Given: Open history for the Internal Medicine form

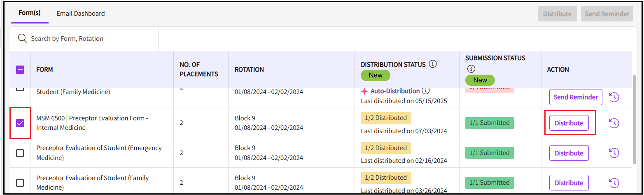Looking at the screenshot, I should click(614, 123).
